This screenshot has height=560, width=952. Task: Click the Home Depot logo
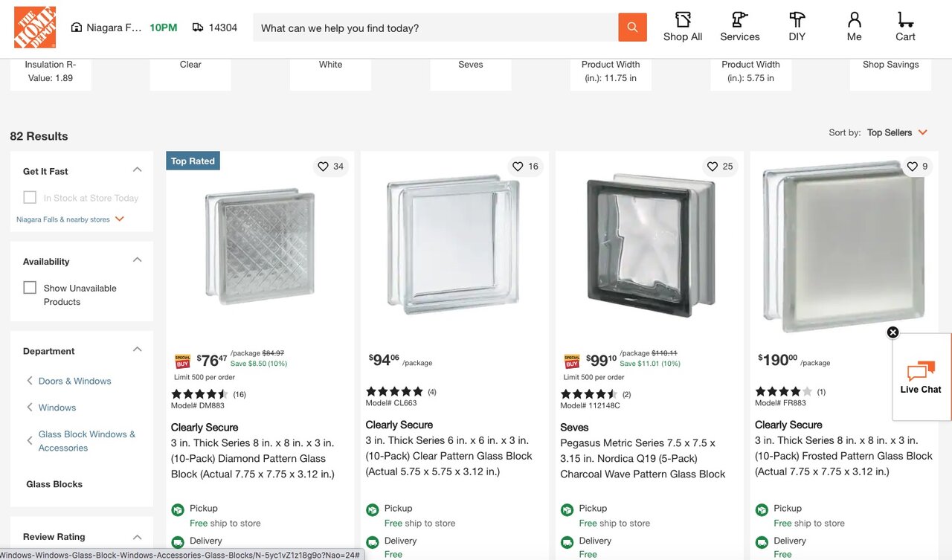pyautogui.click(x=34, y=28)
